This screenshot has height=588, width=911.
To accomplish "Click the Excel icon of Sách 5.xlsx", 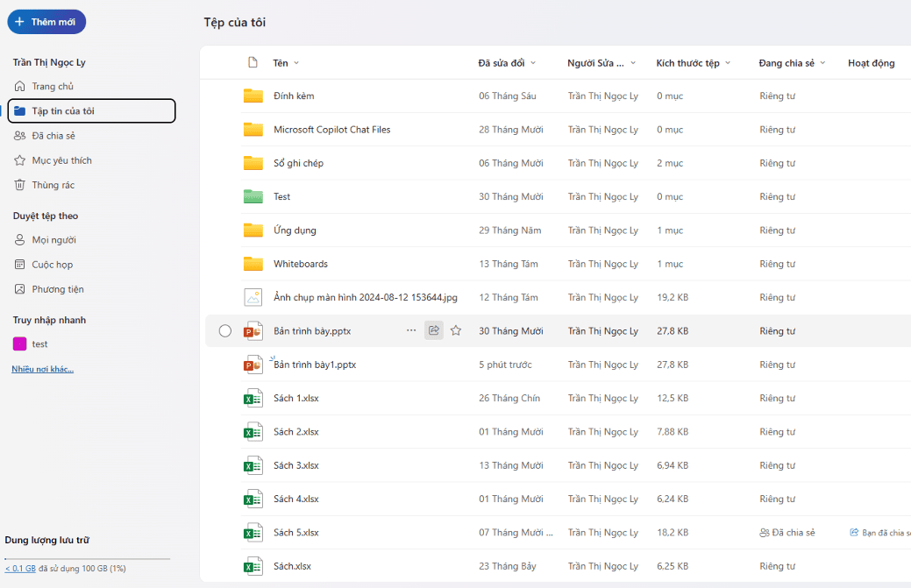I will 253,533.
